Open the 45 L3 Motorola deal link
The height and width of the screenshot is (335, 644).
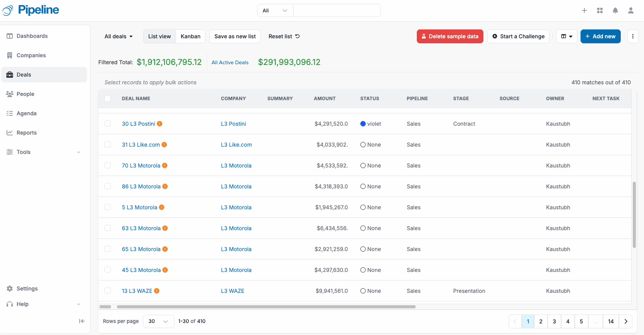click(x=141, y=270)
